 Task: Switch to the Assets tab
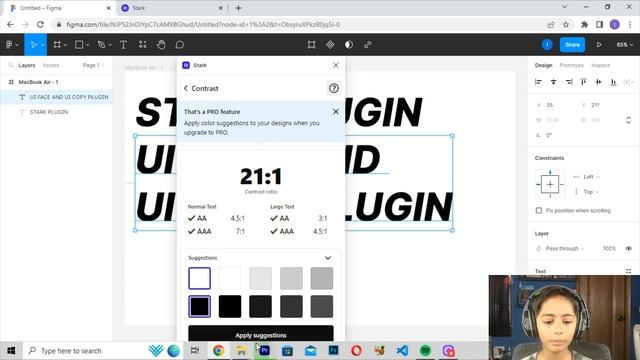(x=51, y=65)
